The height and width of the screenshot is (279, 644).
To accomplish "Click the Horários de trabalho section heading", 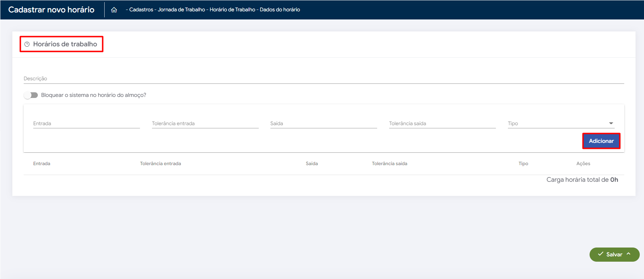I will (x=65, y=44).
